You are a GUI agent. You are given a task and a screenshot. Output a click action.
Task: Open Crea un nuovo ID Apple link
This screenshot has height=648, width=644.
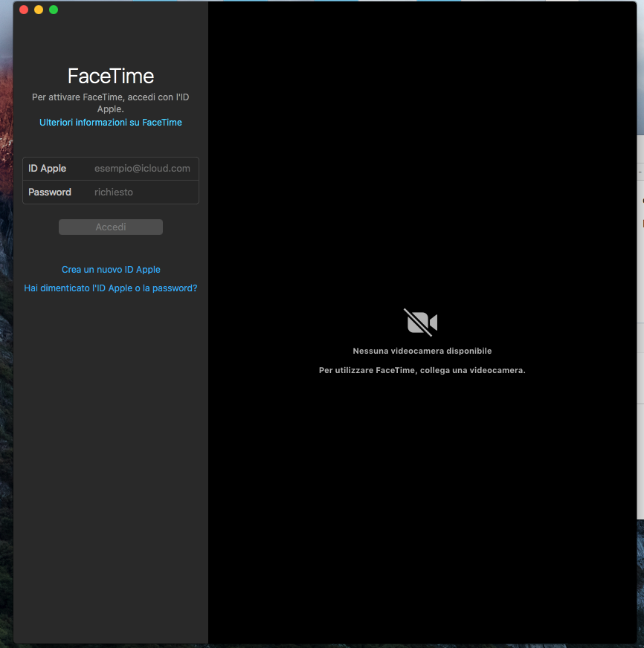click(x=111, y=270)
